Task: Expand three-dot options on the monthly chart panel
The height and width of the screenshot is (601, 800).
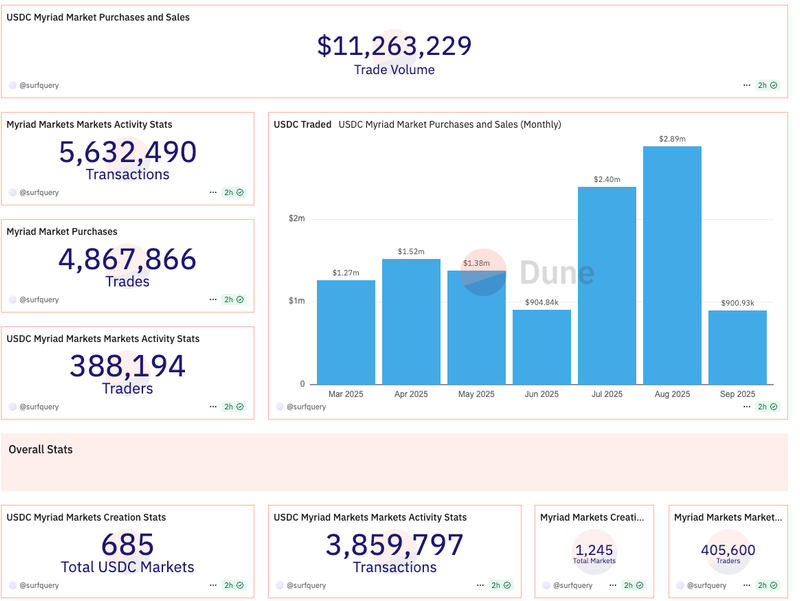Action: (x=747, y=407)
